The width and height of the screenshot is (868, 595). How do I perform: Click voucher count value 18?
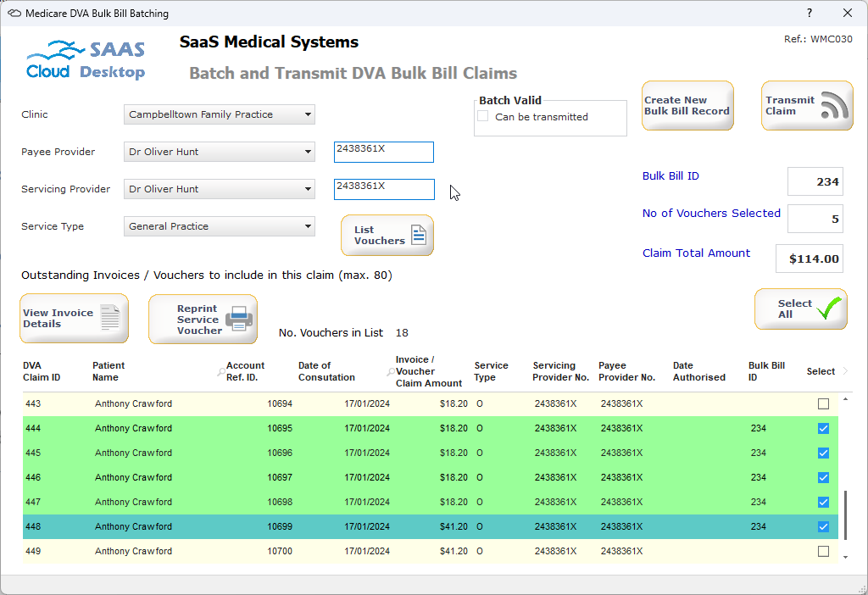402,332
